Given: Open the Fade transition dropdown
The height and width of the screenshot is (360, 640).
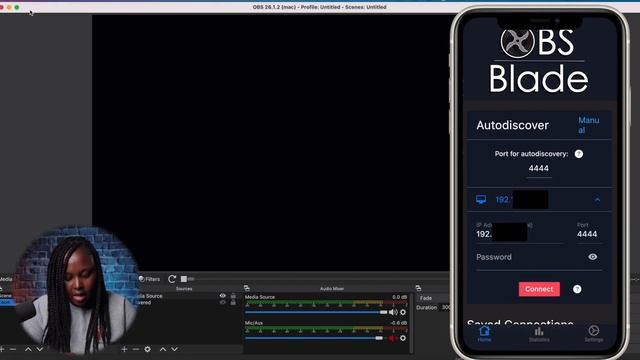Looking at the screenshot, I should coord(433,298).
